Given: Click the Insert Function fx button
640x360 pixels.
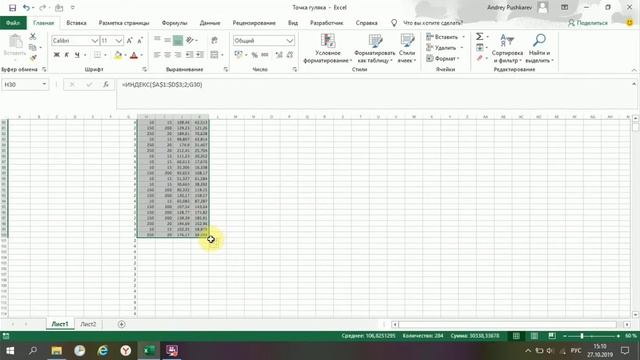Looking at the screenshot, I should pyautogui.click(x=106, y=84).
